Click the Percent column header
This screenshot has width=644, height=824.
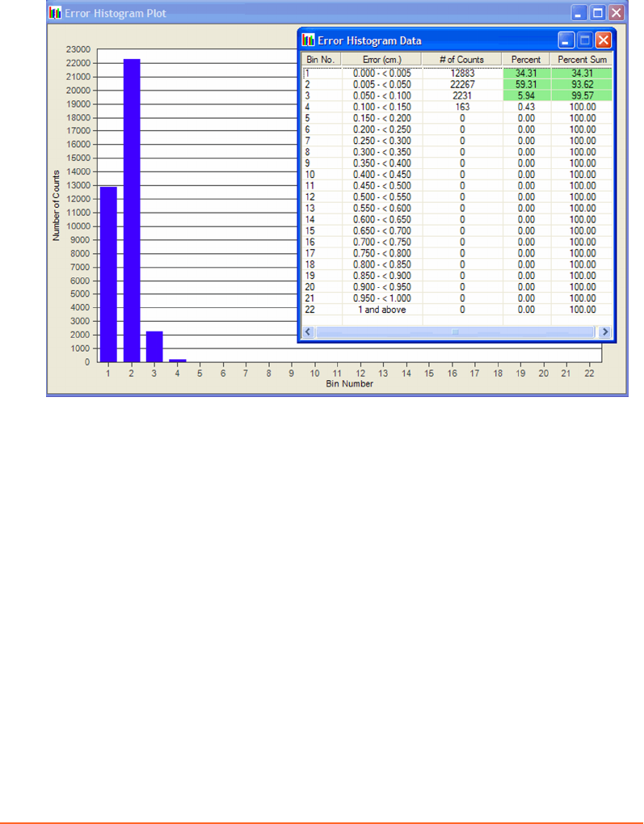pyautogui.click(x=526, y=59)
